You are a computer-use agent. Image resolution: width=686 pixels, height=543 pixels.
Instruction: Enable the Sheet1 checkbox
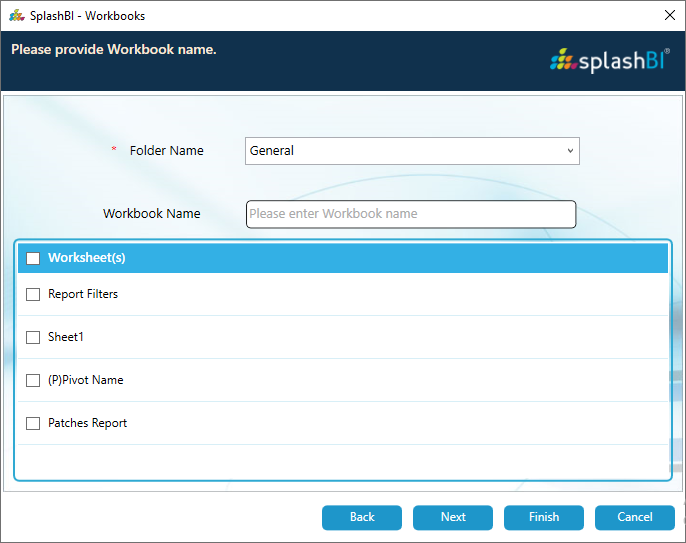point(33,338)
